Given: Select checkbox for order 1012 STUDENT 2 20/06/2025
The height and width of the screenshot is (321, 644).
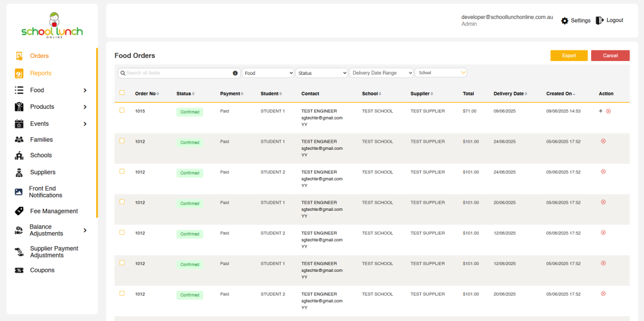Looking at the screenshot, I should tap(122, 293).
